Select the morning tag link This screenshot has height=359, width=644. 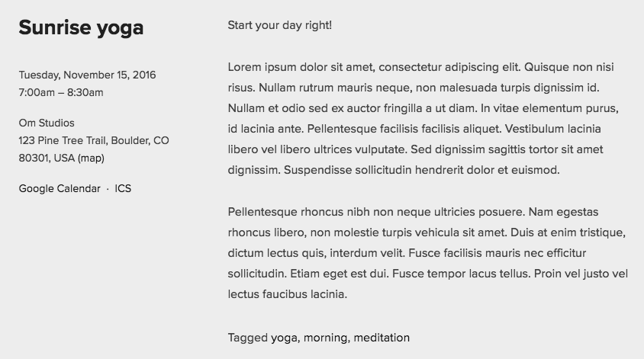click(326, 338)
